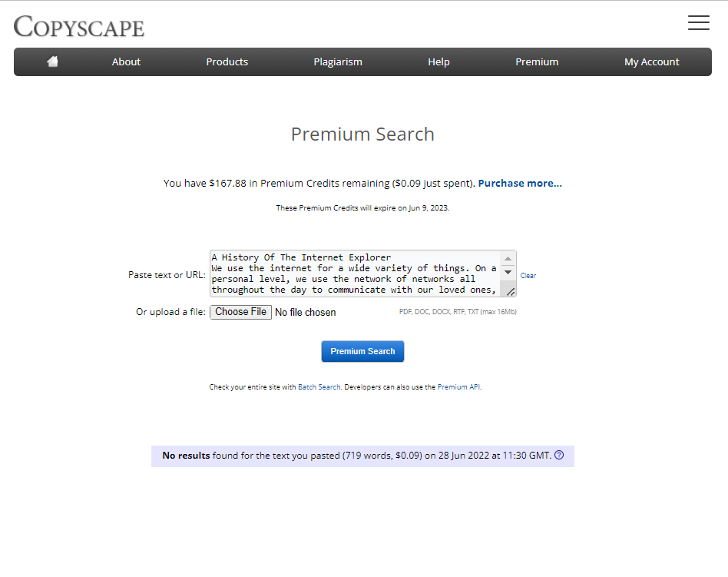Click the 'No file chosen' text
This screenshot has height=577, width=728.
tap(305, 312)
